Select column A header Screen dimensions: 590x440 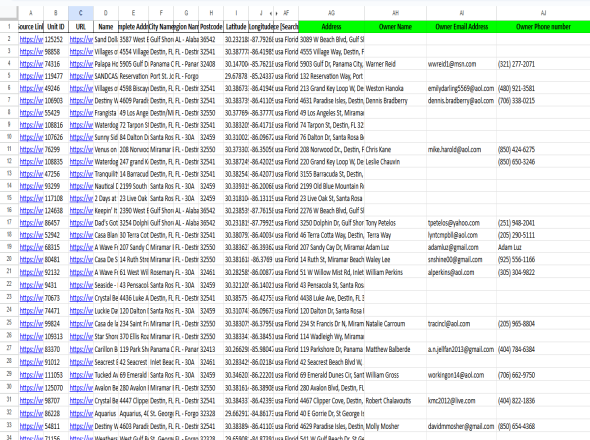[31, 13]
